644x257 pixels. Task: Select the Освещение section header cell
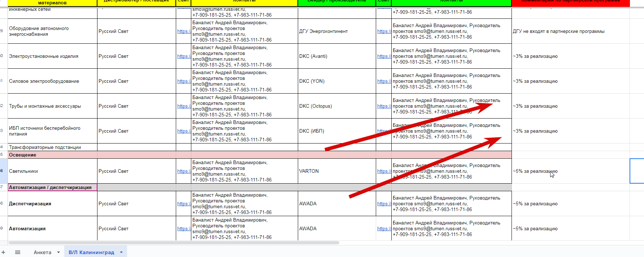click(52, 155)
